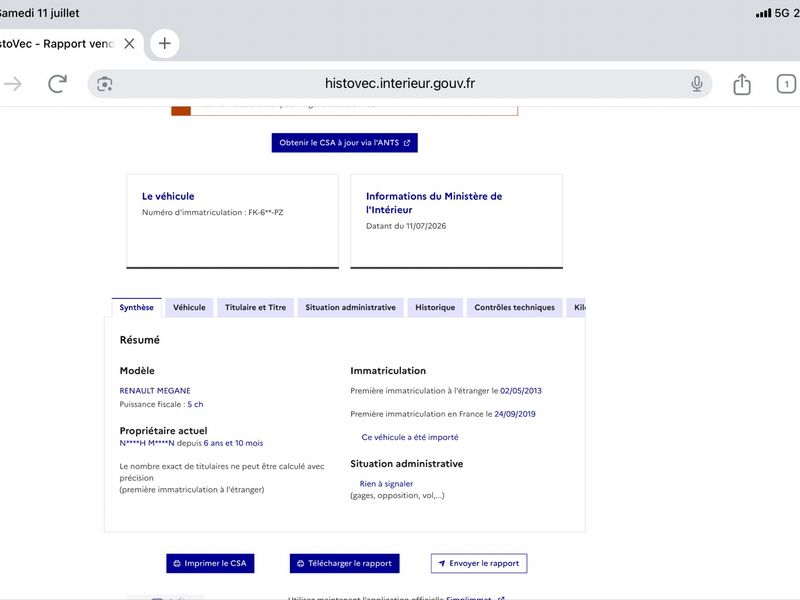Close the HistoVec Rapport tab

(130, 44)
